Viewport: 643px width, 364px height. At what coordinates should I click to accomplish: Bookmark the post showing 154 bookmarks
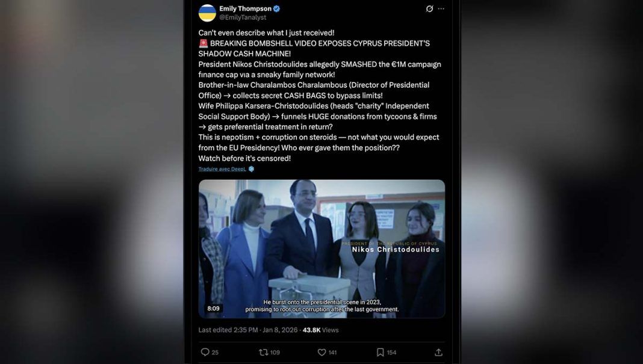380,352
